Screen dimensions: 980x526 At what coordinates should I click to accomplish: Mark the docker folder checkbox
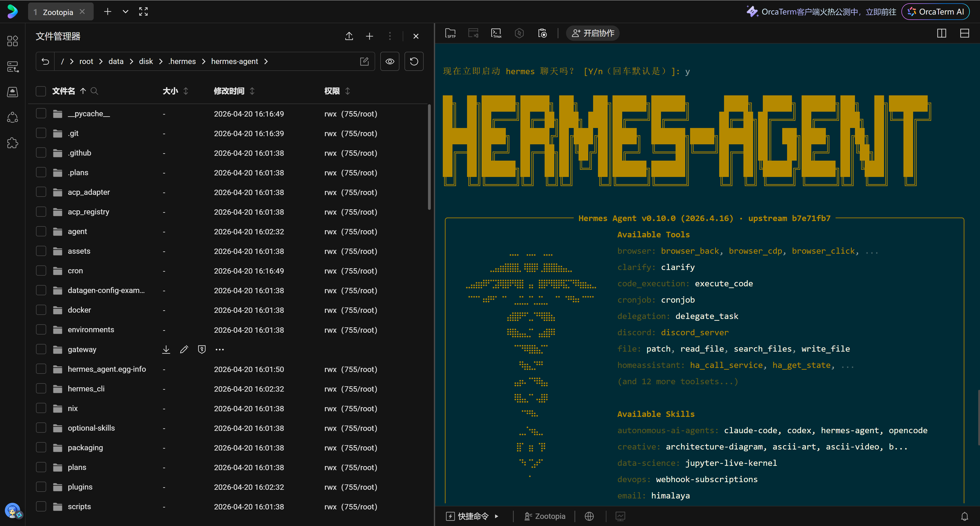tap(41, 310)
